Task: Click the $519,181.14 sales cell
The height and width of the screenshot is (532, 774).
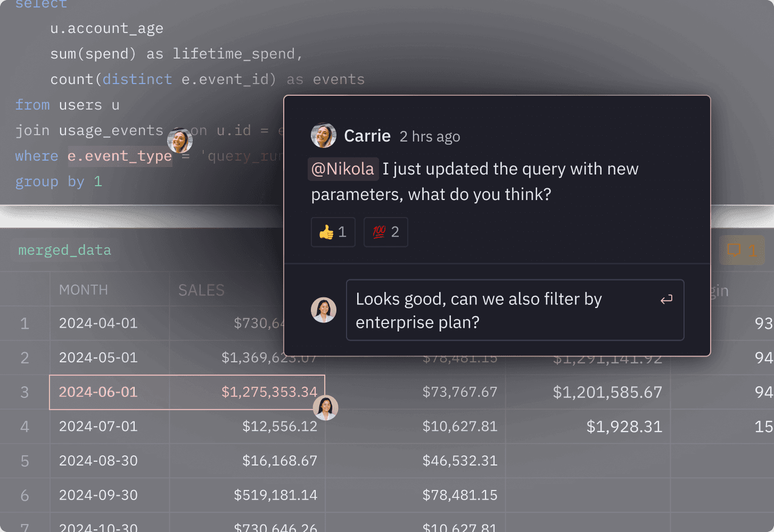Action: (x=275, y=495)
